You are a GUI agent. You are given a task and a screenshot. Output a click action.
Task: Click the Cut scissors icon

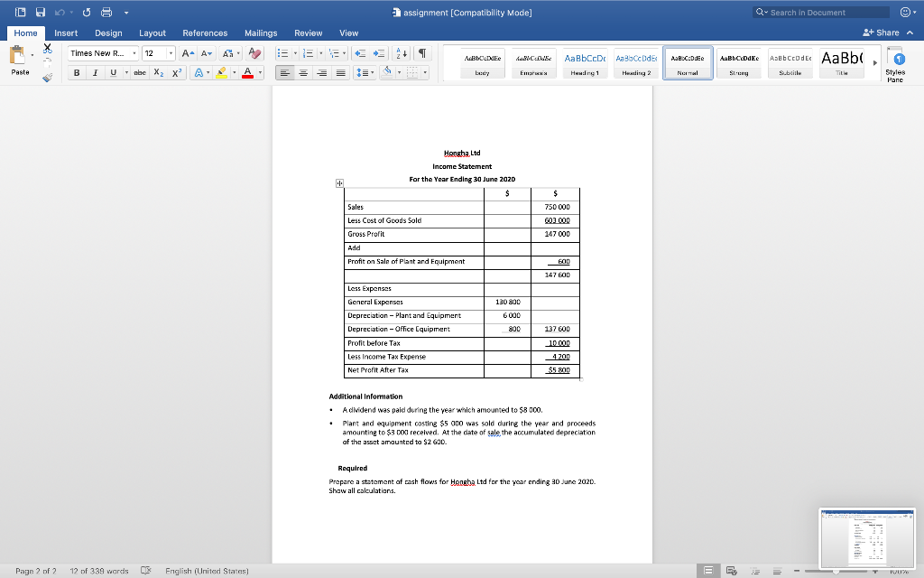coord(48,49)
